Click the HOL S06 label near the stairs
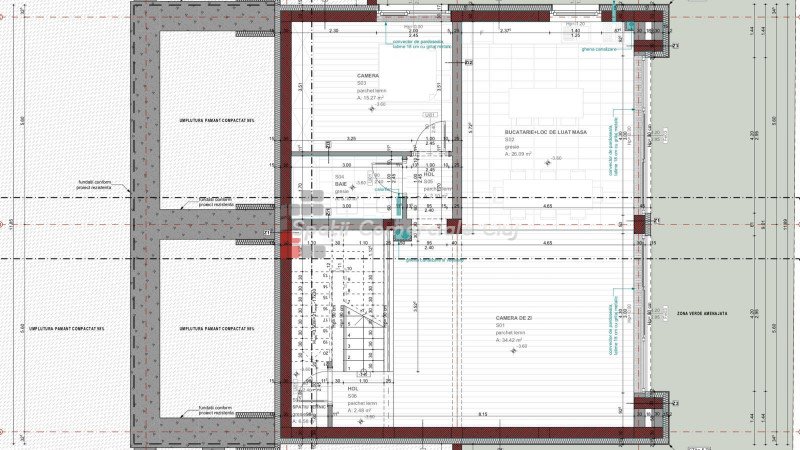 click(x=352, y=390)
